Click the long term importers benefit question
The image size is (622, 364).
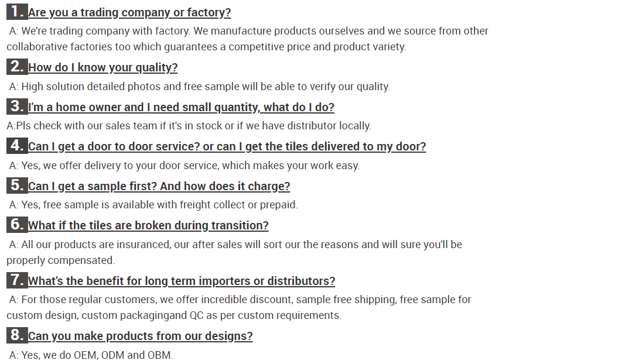(182, 281)
